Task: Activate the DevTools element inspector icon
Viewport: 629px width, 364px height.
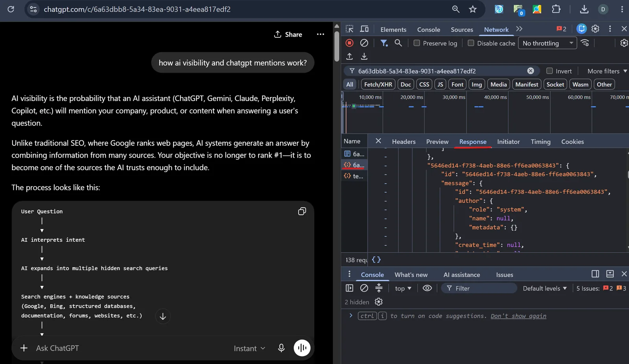Action: 349,29
